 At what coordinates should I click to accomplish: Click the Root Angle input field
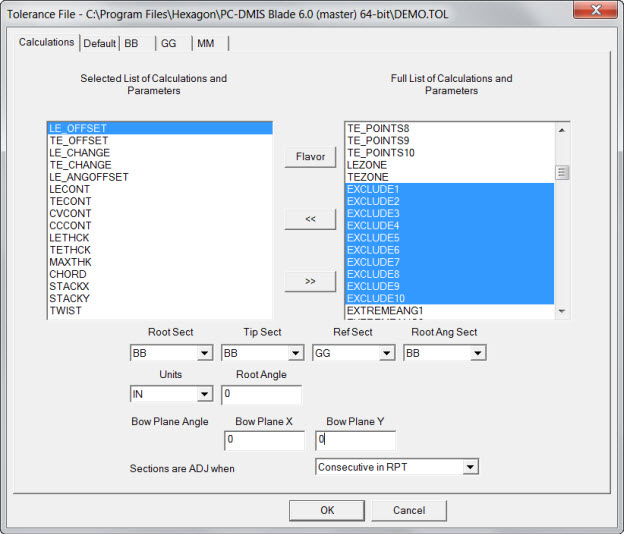261,394
